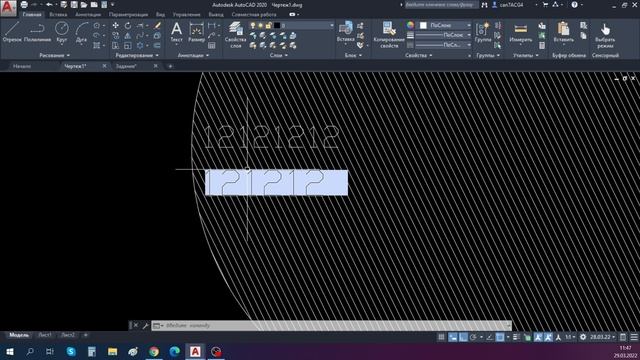This screenshot has height=360, width=640.
Task: Switch to the Модель tab
Action: click(x=19, y=335)
